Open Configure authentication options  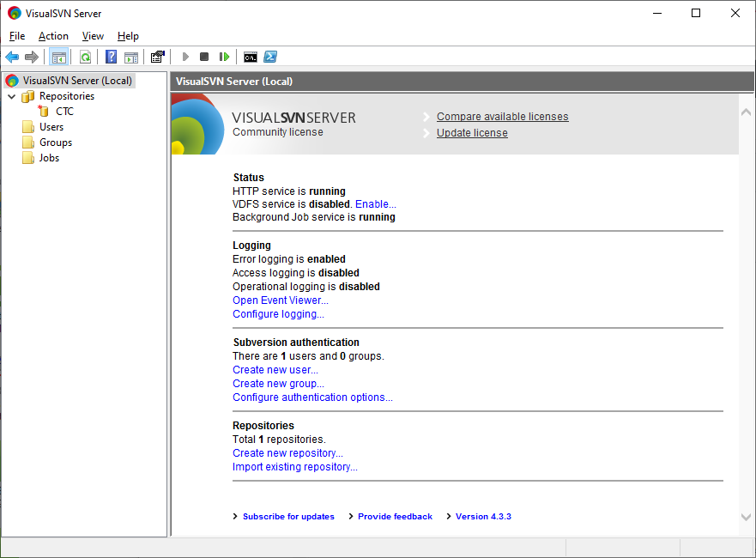click(x=312, y=397)
